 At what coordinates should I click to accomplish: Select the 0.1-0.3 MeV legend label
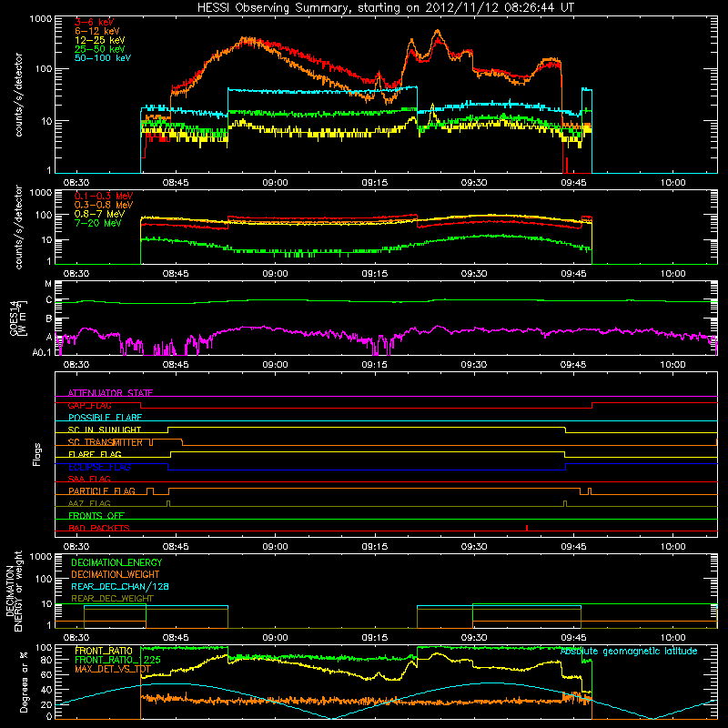104,196
